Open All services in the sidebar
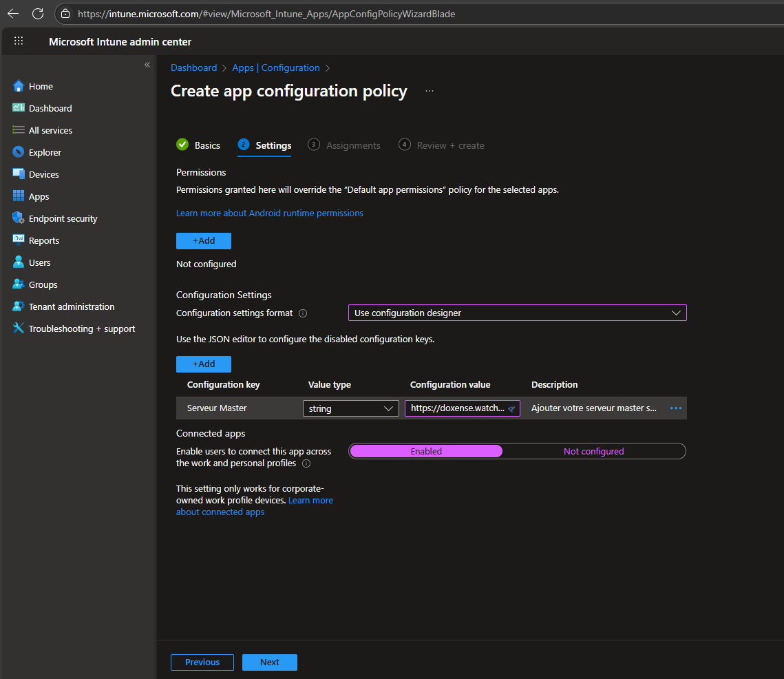This screenshot has height=679, width=784. click(50, 130)
